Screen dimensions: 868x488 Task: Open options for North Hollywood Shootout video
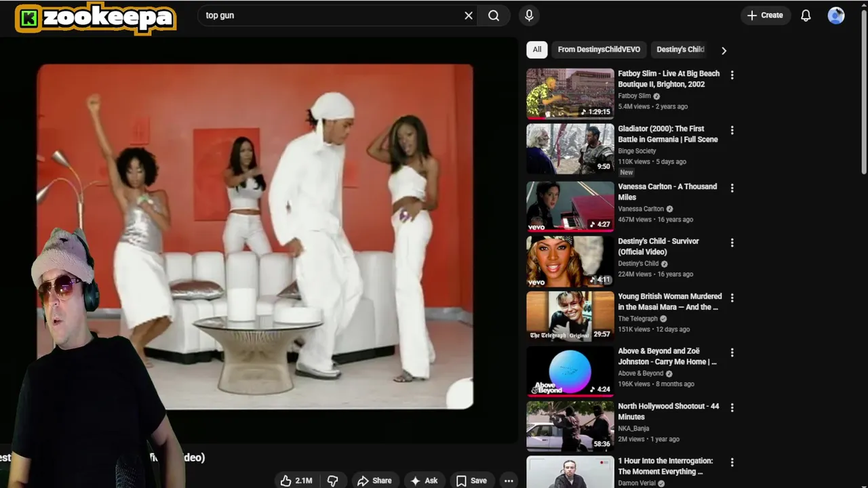pos(732,407)
